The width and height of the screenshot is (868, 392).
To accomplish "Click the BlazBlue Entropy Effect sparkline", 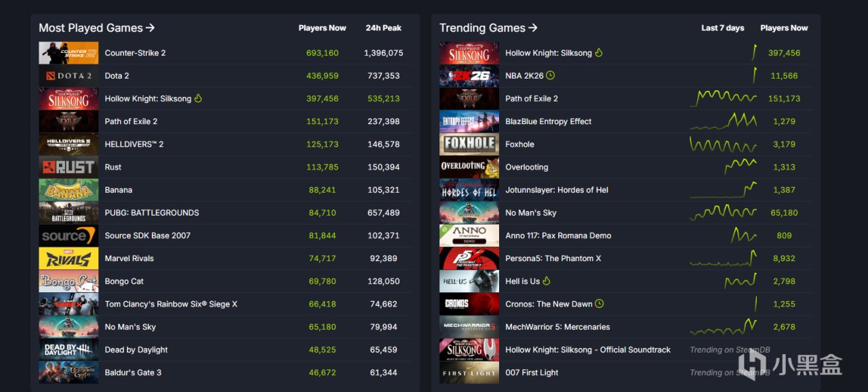I will click(724, 121).
